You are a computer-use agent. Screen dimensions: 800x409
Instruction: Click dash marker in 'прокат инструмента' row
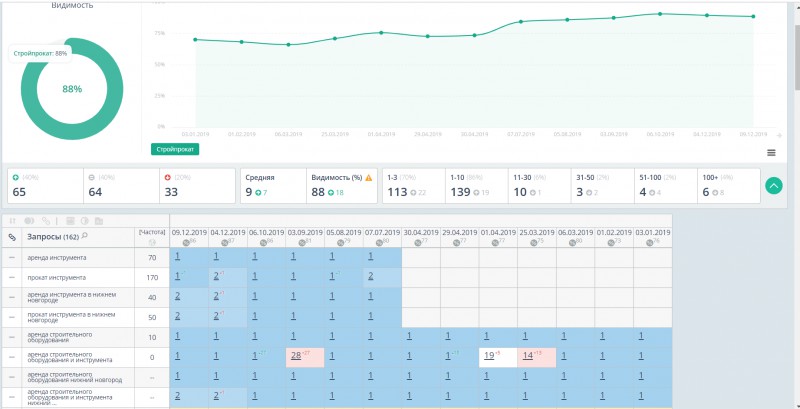pos(12,278)
